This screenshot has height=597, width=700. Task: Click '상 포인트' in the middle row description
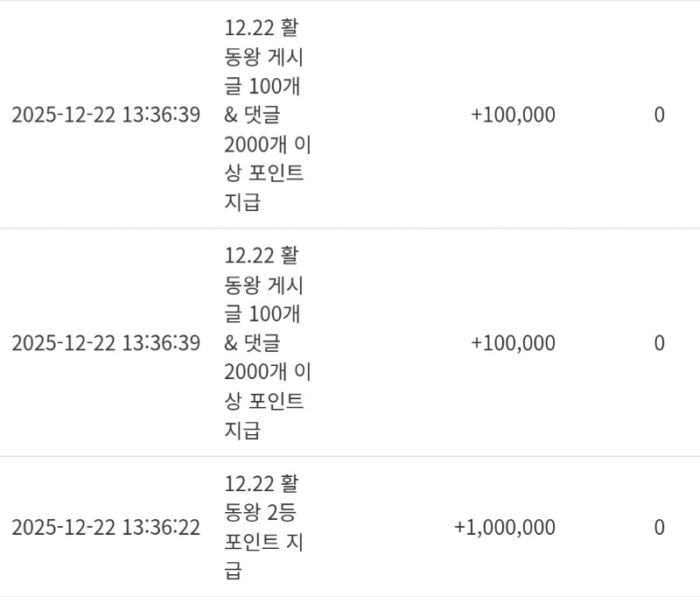click(264, 402)
